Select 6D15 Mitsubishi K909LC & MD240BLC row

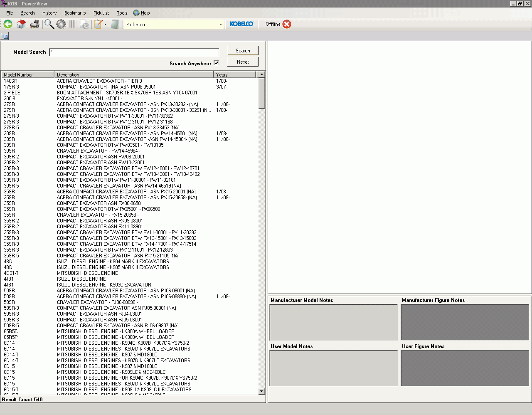pyautogui.click(x=130, y=372)
